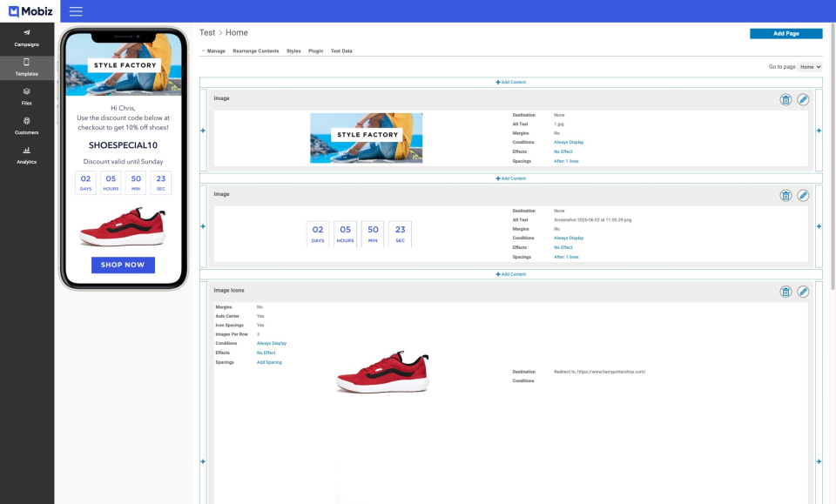
Task: Click No Effect in Image Icons block
Action: pos(266,353)
